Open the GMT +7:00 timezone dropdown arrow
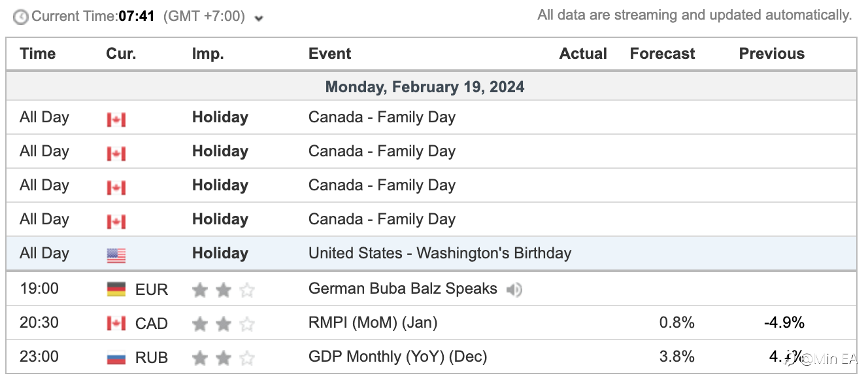The image size is (868, 382). click(x=259, y=18)
